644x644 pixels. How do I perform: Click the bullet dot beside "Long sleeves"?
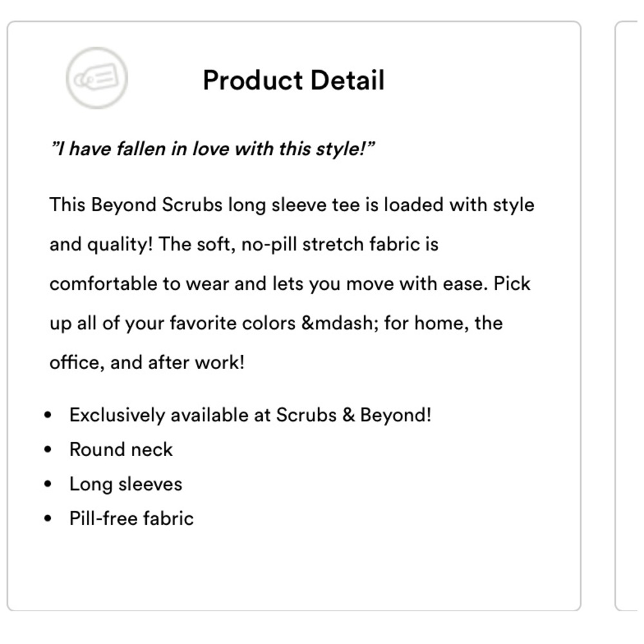[x=48, y=484]
